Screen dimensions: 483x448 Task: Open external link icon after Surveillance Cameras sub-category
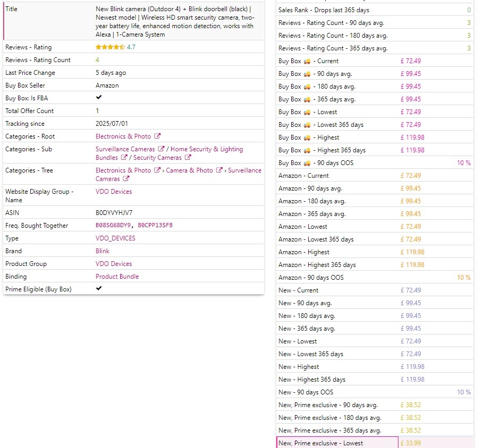click(162, 149)
